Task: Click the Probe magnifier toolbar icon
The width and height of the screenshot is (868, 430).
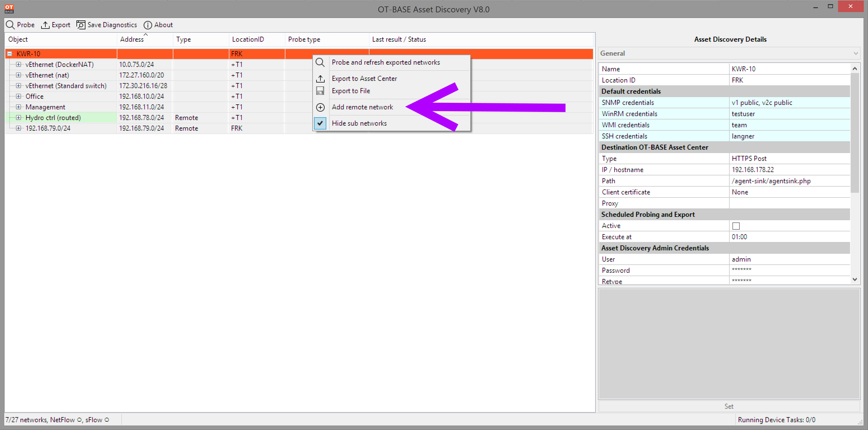Action: [x=10, y=25]
